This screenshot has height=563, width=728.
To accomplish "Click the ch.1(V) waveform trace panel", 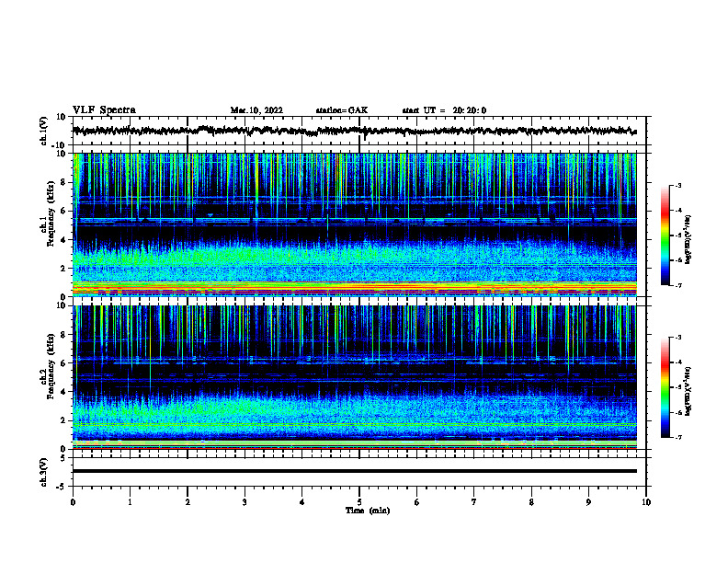I will tap(358, 131).
